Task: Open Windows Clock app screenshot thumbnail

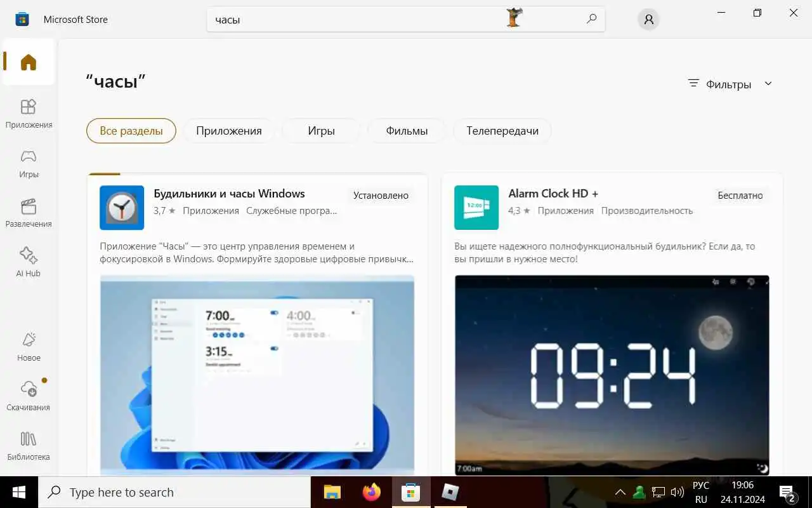Action: (257, 375)
